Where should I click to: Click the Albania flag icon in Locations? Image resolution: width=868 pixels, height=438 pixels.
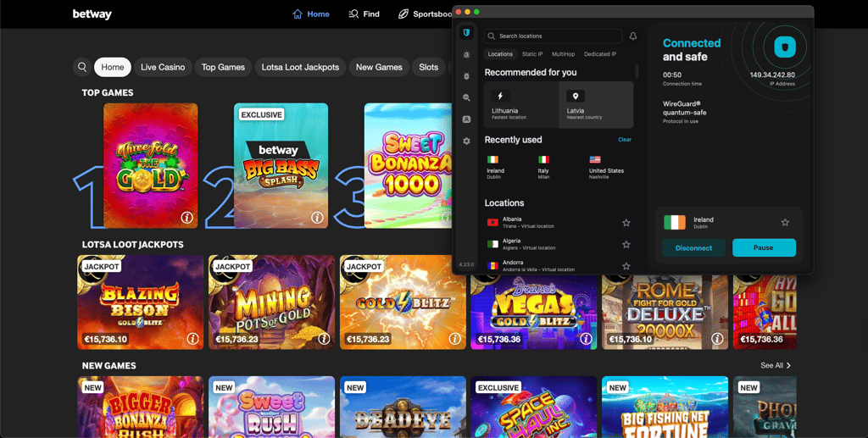[x=492, y=222]
